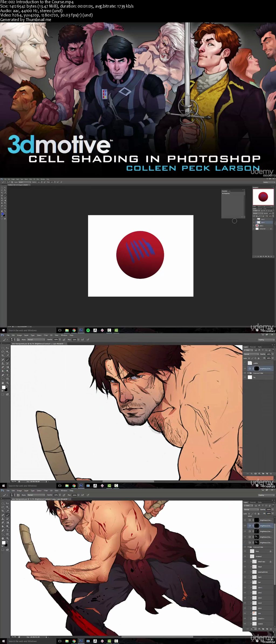Screen dimensions: 276x644
Task: Click Navigator thumbnail in red sphere frame
Action: coord(263,197)
